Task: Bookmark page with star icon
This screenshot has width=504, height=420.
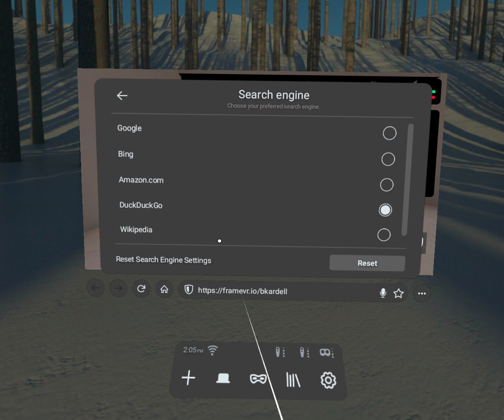Action: point(399,294)
